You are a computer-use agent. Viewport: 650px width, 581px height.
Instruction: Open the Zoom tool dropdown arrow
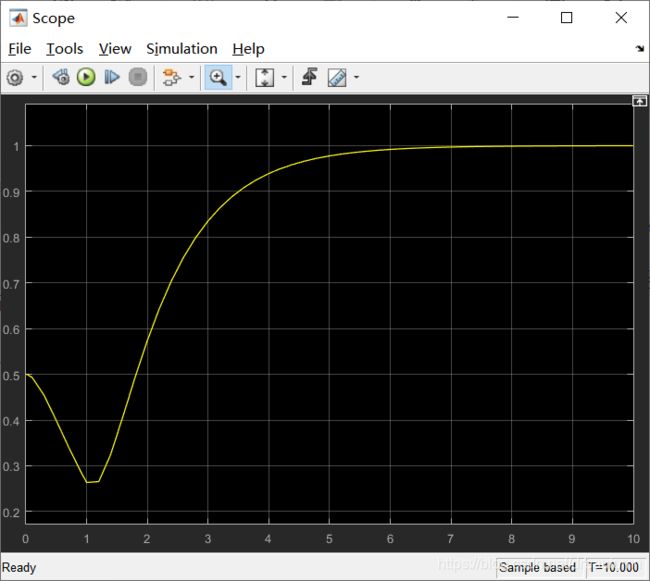pos(238,77)
